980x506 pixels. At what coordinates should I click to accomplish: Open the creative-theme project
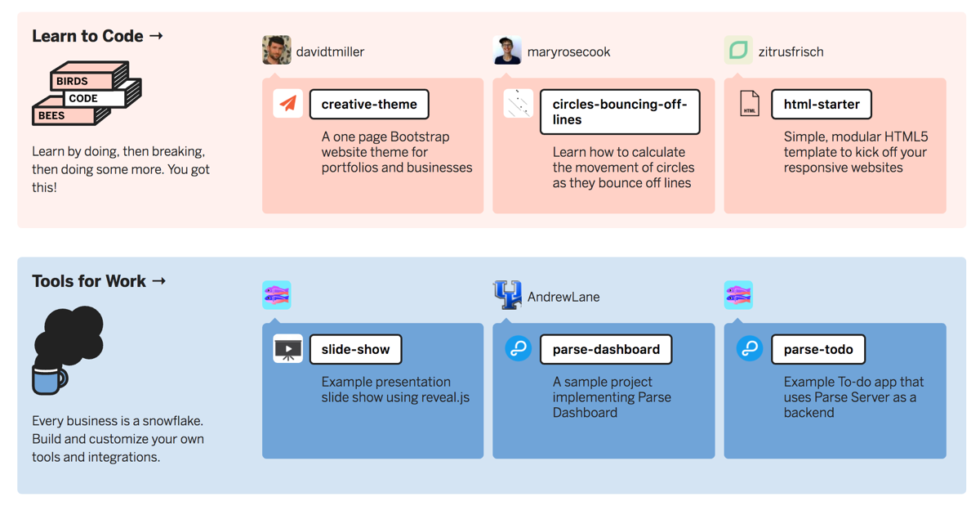click(x=369, y=104)
